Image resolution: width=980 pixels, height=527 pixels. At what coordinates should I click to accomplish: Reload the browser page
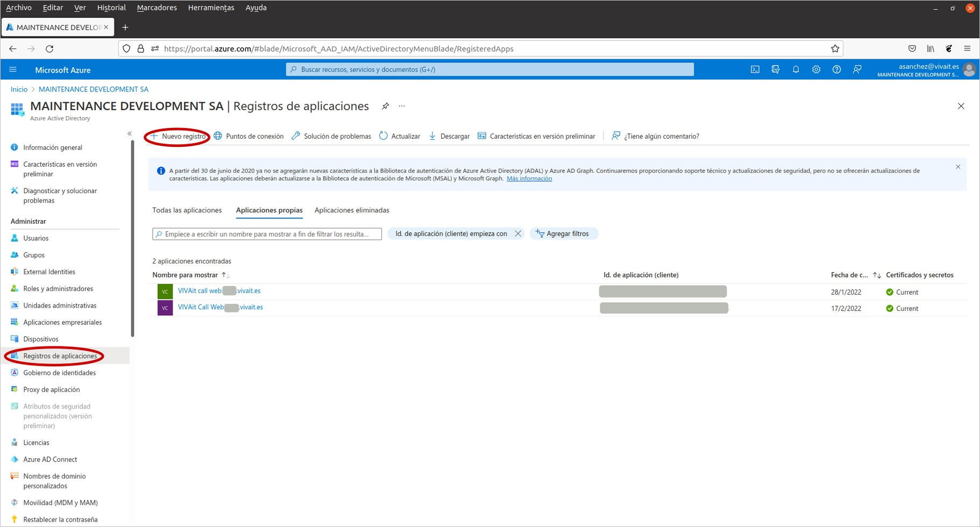[49, 48]
